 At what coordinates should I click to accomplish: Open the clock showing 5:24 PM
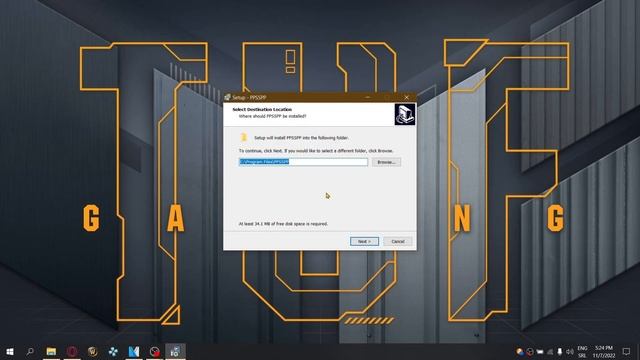point(604,351)
